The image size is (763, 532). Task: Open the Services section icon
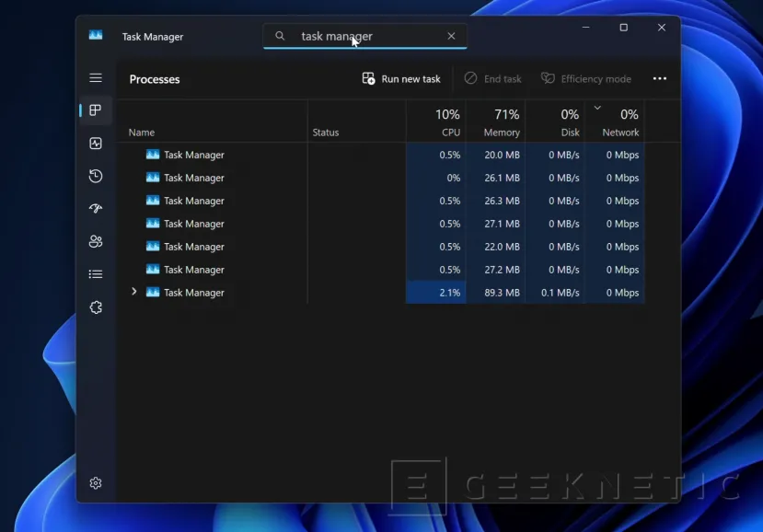[96, 307]
